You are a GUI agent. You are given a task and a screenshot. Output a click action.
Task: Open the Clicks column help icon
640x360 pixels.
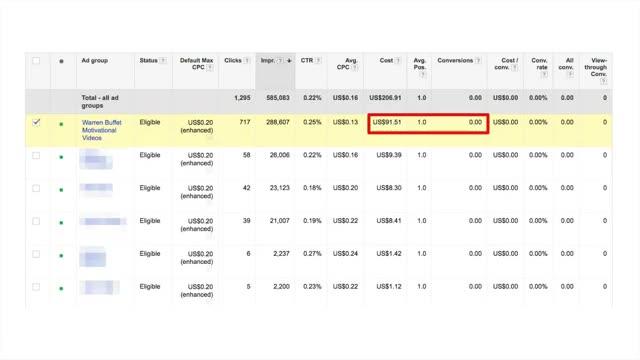[247, 60]
